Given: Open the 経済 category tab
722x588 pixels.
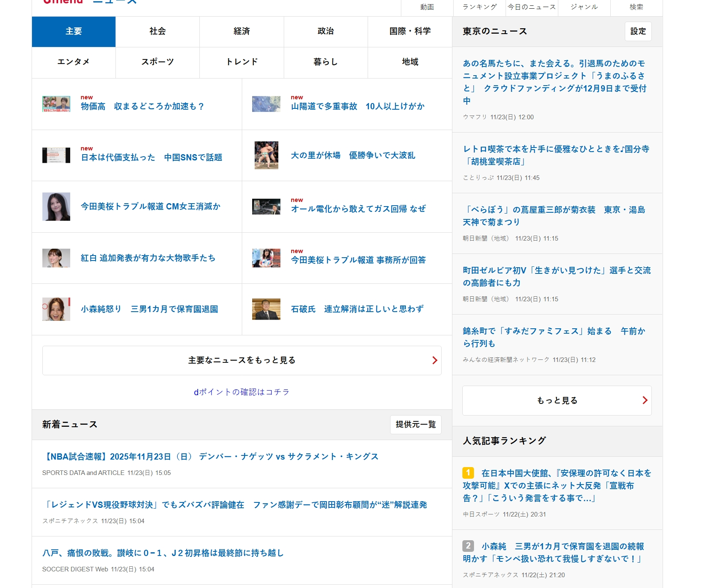Looking at the screenshot, I should click(x=241, y=31).
